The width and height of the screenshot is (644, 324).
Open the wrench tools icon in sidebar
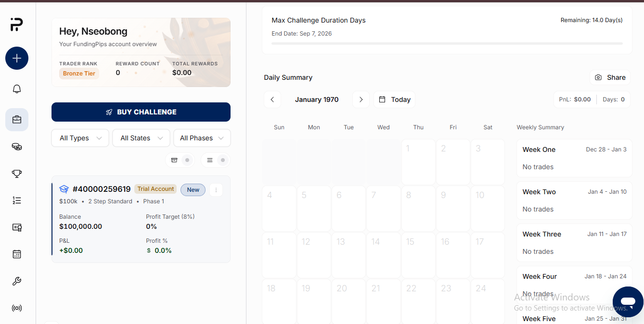17,281
